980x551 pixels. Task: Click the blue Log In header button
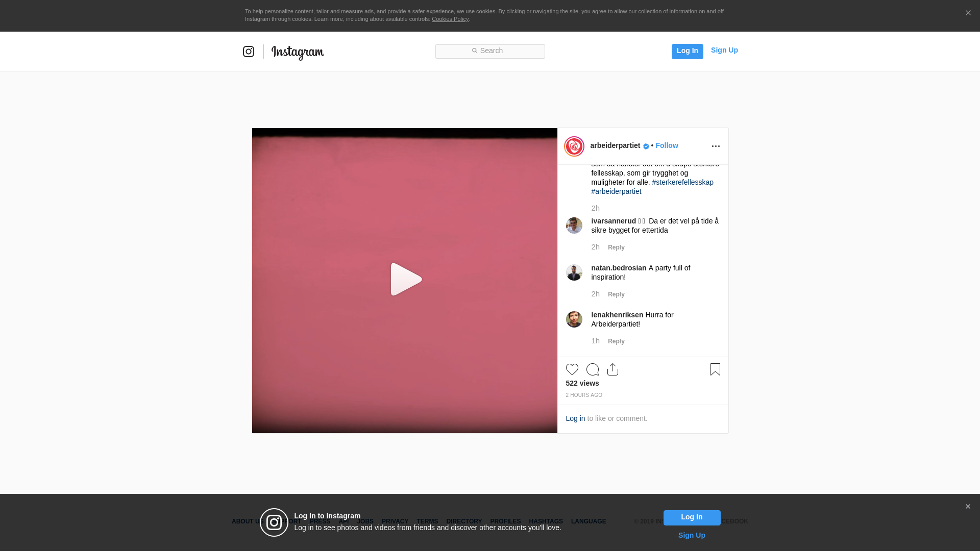687,51
